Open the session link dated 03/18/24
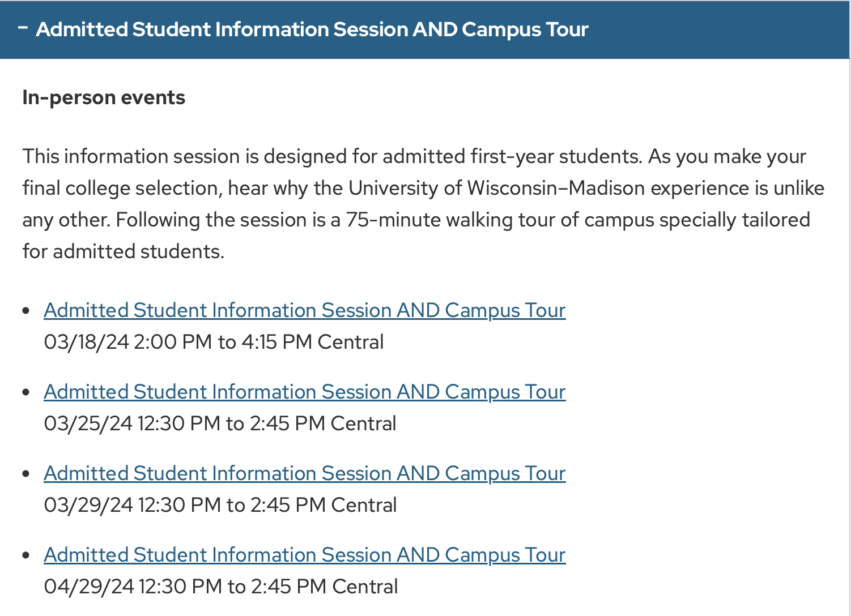 304,310
